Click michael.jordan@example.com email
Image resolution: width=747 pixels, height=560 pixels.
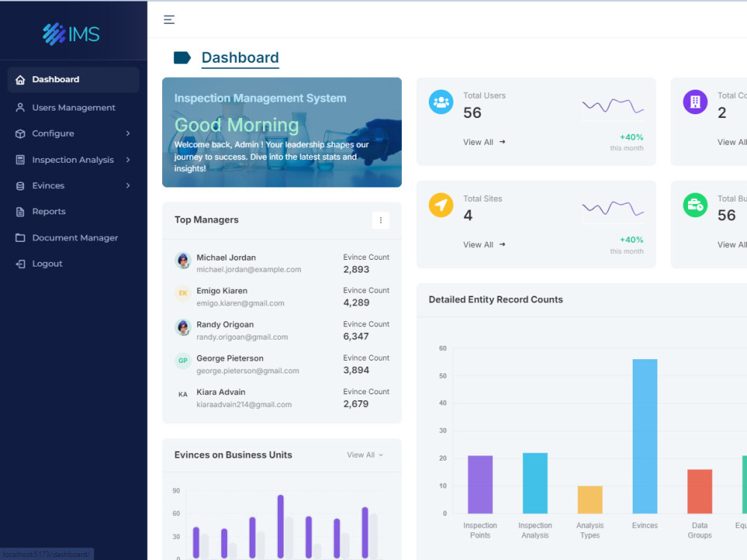(249, 270)
